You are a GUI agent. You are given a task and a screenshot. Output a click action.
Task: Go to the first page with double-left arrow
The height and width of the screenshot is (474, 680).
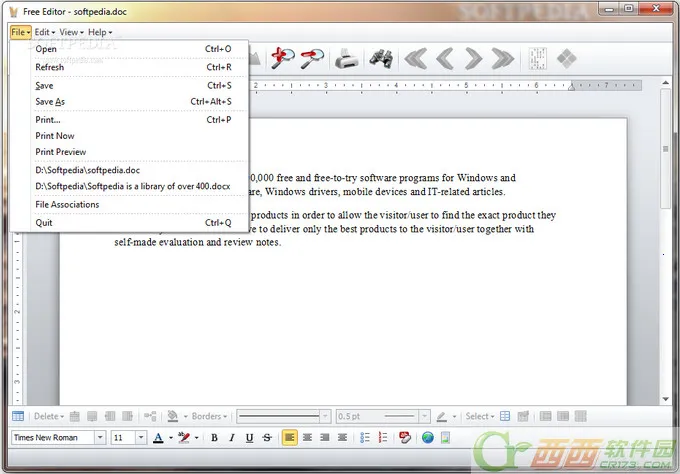coord(414,58)
